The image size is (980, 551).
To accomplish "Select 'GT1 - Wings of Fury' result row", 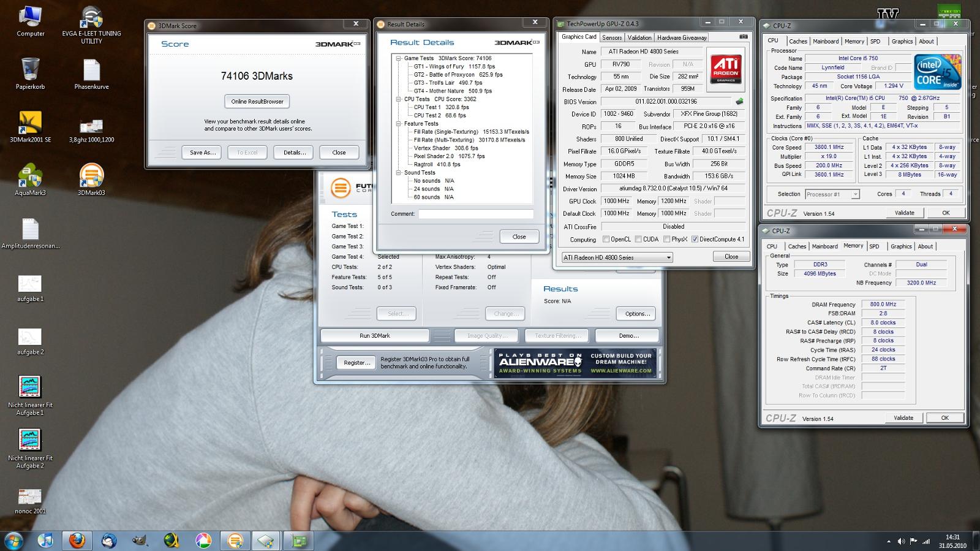I will click(x=454, y=66).
